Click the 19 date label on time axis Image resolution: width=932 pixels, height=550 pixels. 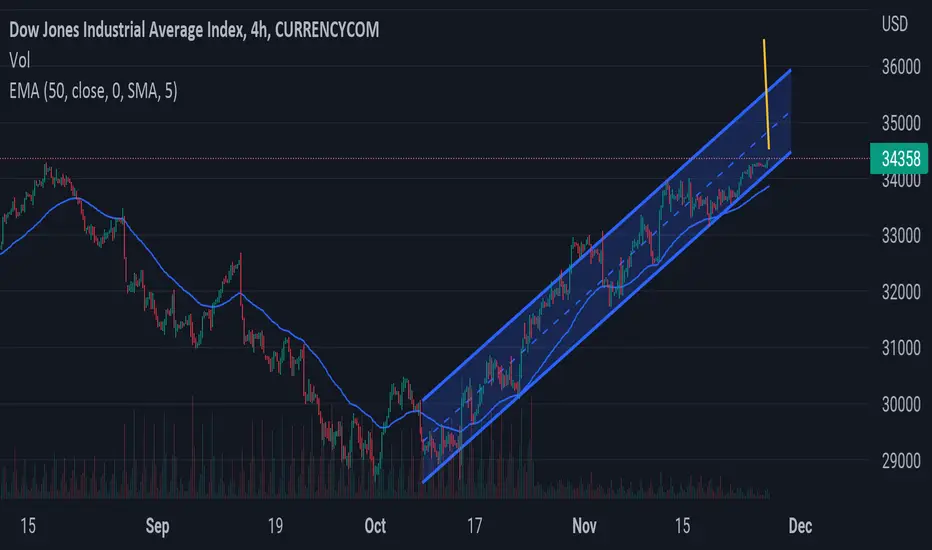click(275, 526)
